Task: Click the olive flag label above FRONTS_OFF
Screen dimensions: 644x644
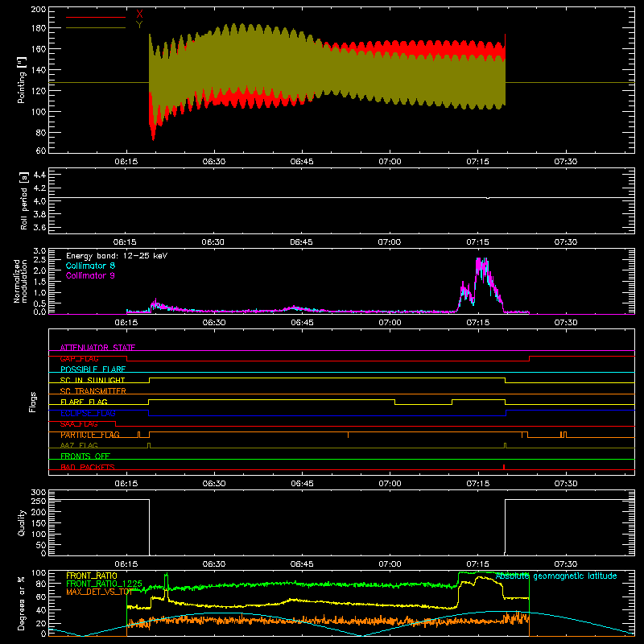Action: [79, 445]
